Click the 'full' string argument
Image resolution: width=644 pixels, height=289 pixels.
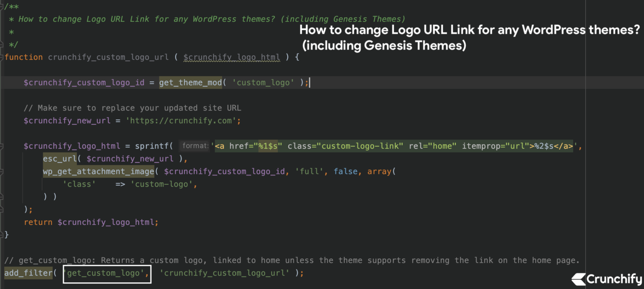(309, 171)
